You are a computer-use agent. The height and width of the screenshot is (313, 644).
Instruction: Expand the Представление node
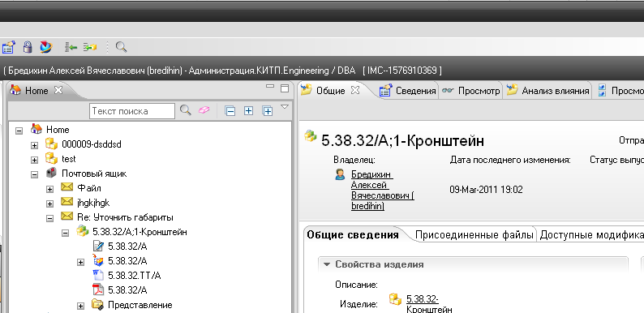coord(80,306)
